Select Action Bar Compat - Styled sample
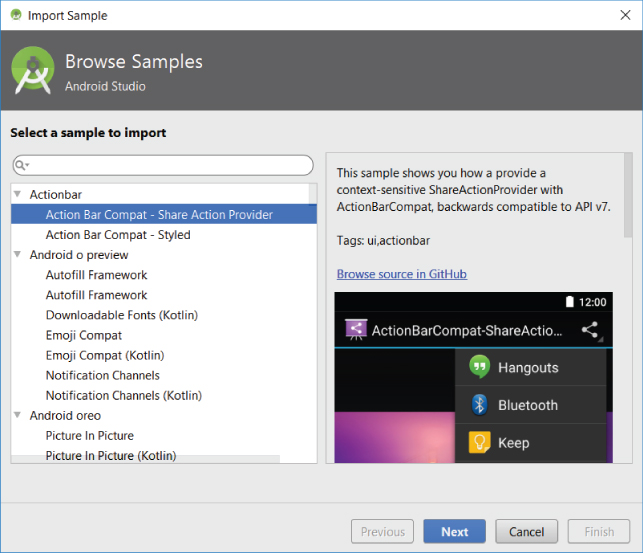The width and height of the screenshot is (643, 553). [x=118, y=234]
